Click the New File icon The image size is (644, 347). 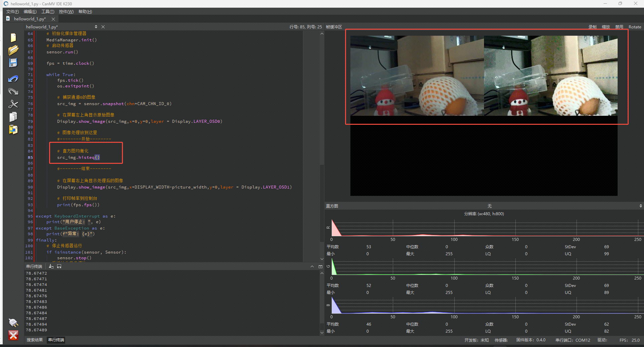[13, 38]
